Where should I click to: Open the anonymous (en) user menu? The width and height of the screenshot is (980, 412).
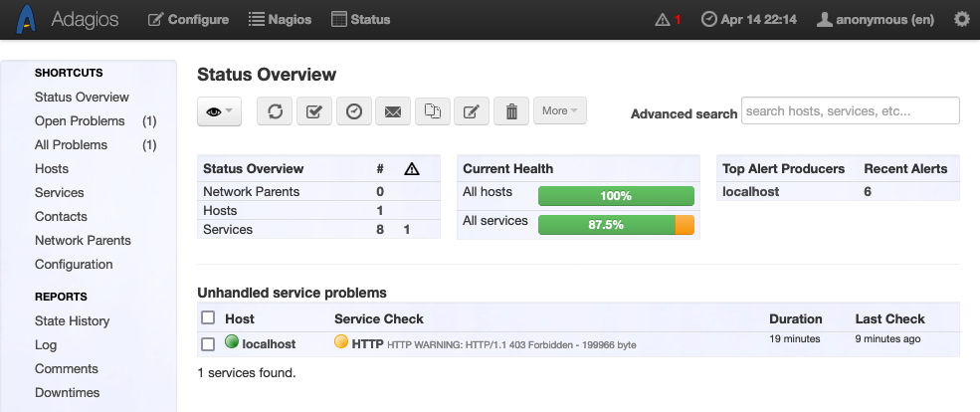click(x=874, y=20)
